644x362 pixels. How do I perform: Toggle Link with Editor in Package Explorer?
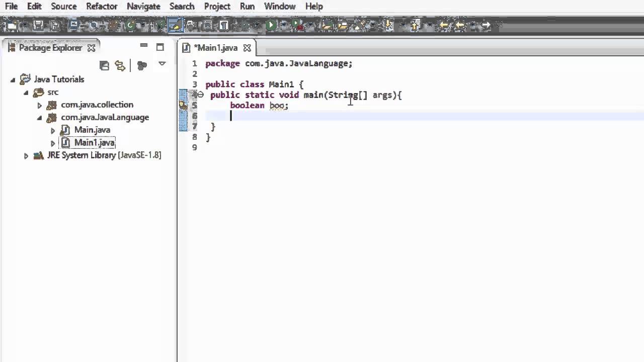120,65
